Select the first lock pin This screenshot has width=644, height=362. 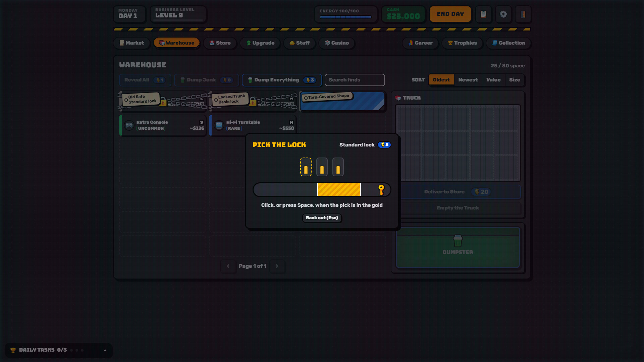pos(306,167)
